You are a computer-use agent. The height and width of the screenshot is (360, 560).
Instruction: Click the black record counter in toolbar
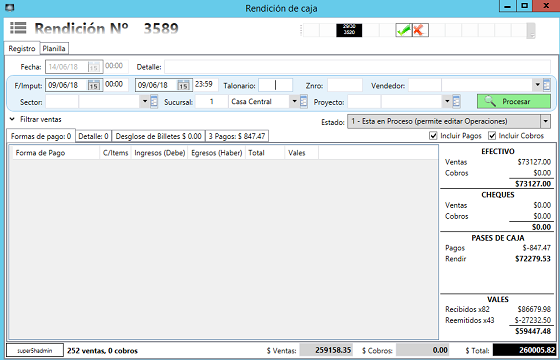click(x=349, y=30)
